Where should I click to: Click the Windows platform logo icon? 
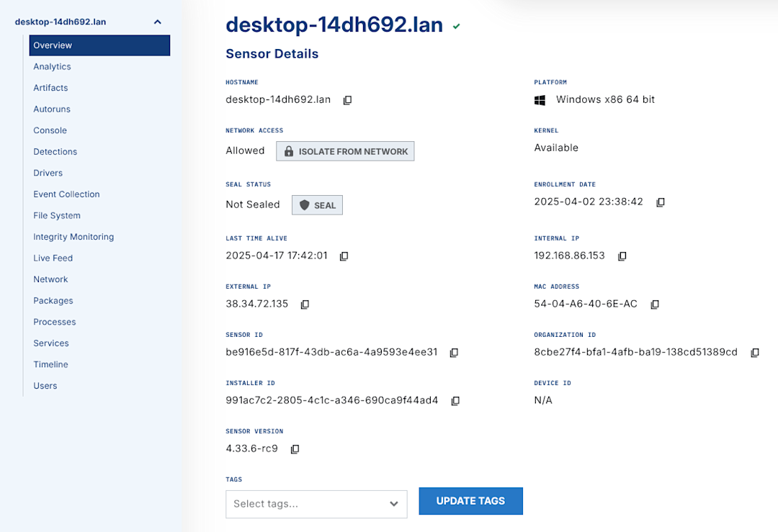point(540,99)
